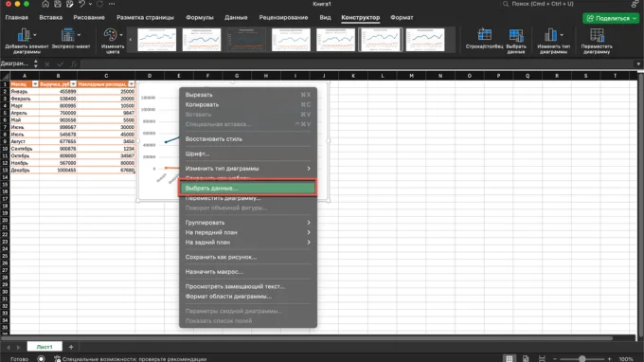Switch to Page Layout view in status bar
Image resolution: width=644 pixels, height=362 pixels.
526,359
